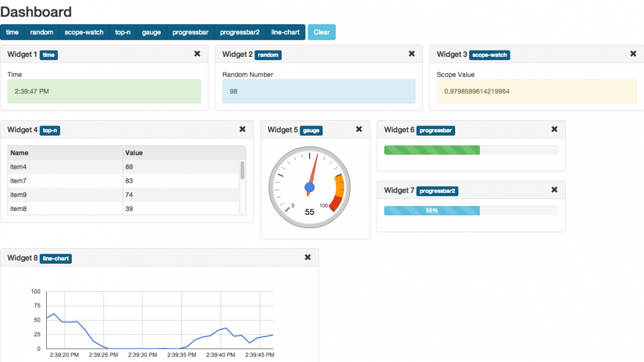Image resolution: width=644 pixels, height=362 pixels.
Task: Add a line-chart widget
Action: coord(286,32)
